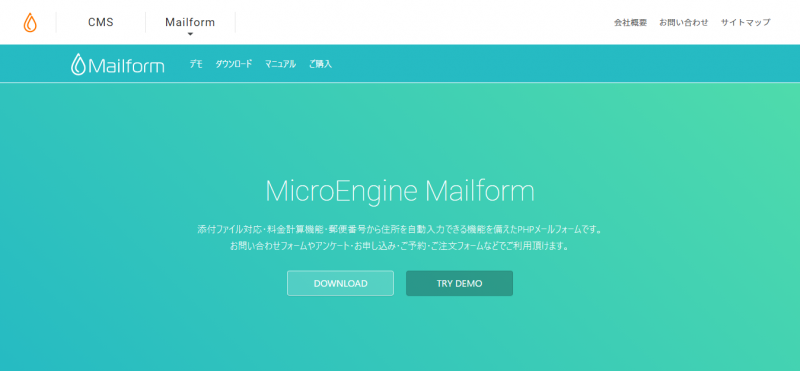Go to the マニュアル menu item
Image resolution: width=800 pixels, height=371 pixels.
(x=280, y=64)
